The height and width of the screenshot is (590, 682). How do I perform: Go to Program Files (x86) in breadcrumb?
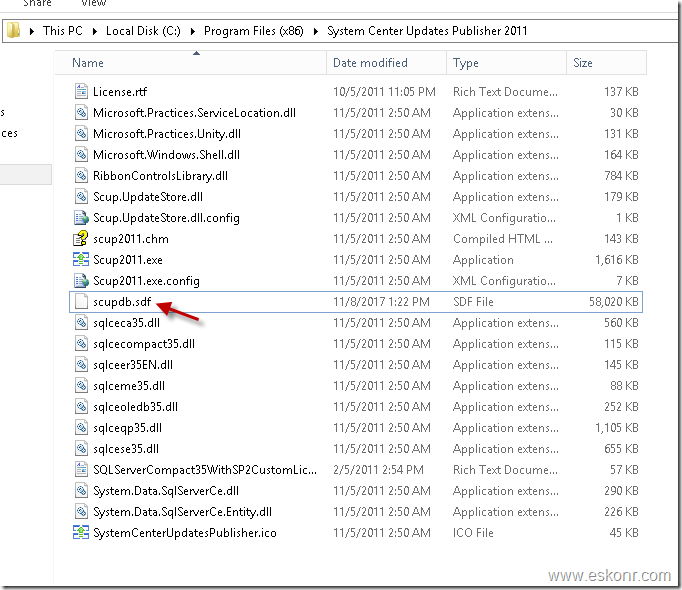[254, 31]
